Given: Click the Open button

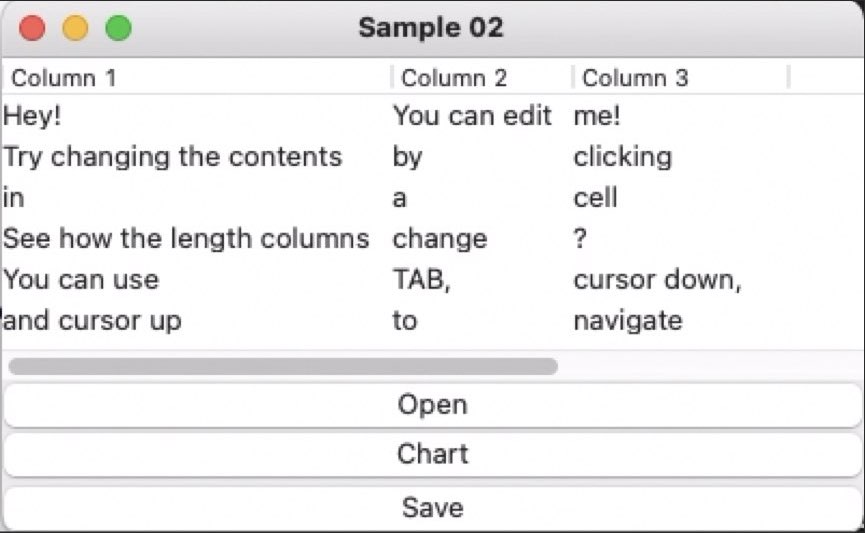Looking at the screenshot, I should (432, 405).
